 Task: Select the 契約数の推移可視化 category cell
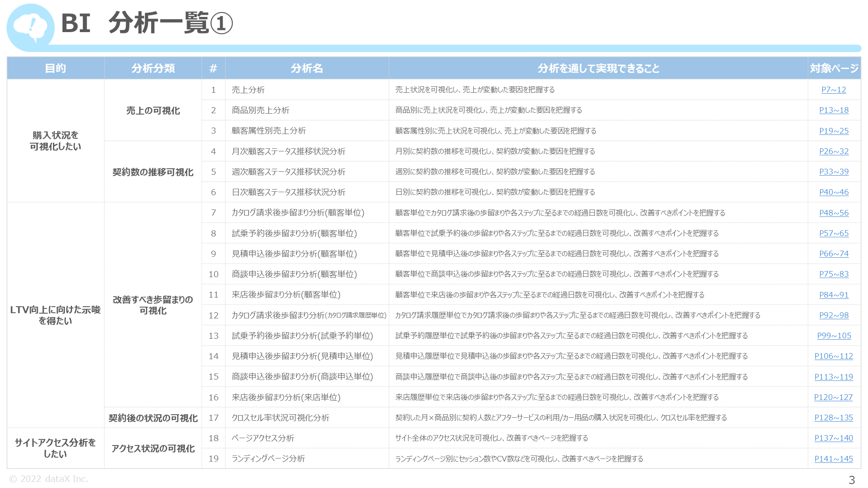point(153,172)
